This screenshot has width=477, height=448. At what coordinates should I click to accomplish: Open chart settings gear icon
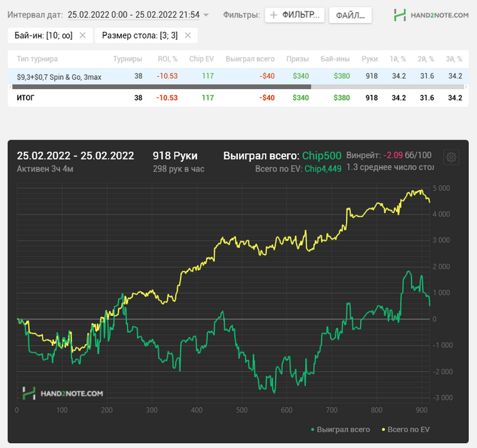(451, 157)
